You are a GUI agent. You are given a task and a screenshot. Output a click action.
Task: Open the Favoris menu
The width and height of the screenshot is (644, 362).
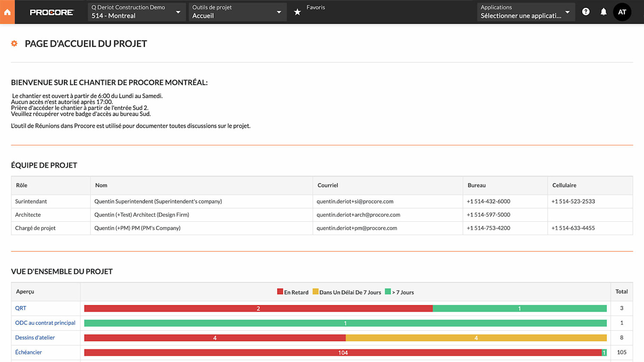[x=315, y=7]
